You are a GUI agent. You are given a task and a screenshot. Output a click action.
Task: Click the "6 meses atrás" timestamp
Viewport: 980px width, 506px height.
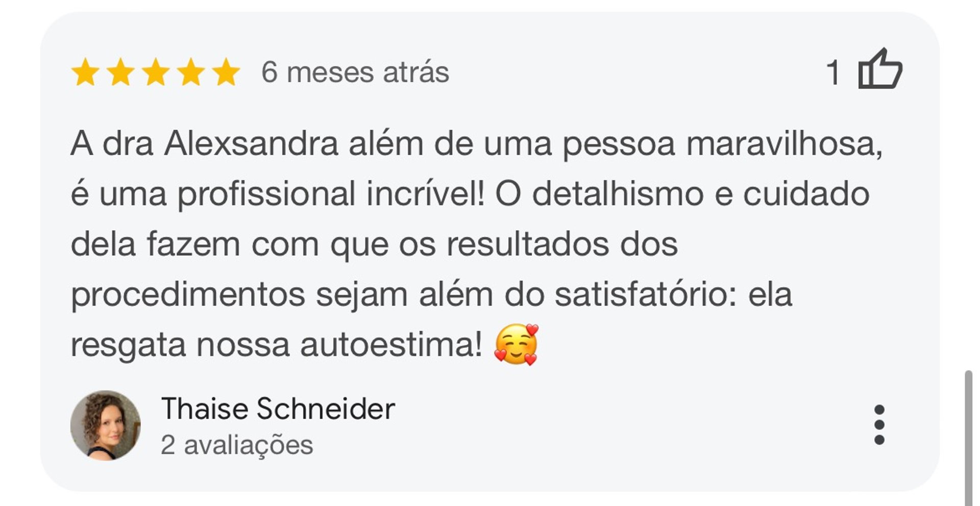[355, 72]
